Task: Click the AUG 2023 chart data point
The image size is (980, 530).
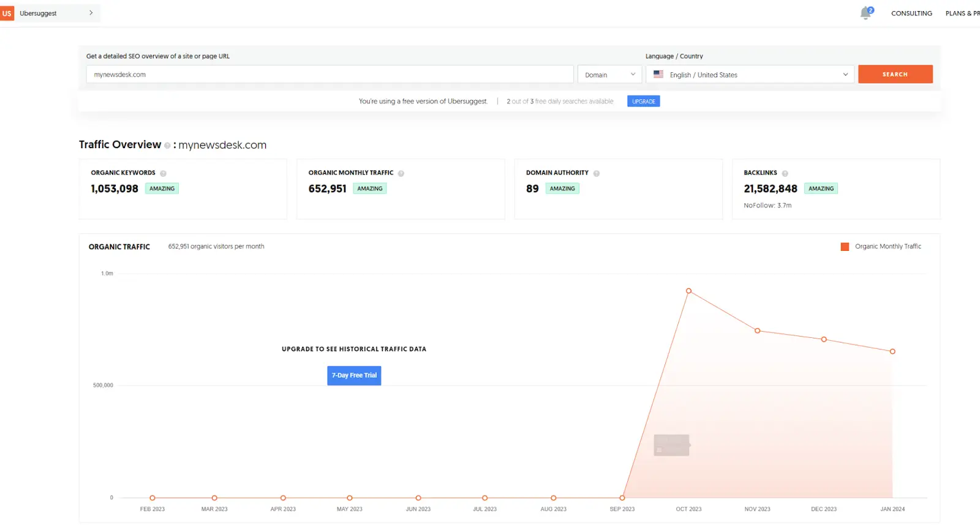Action: [554, 498]
